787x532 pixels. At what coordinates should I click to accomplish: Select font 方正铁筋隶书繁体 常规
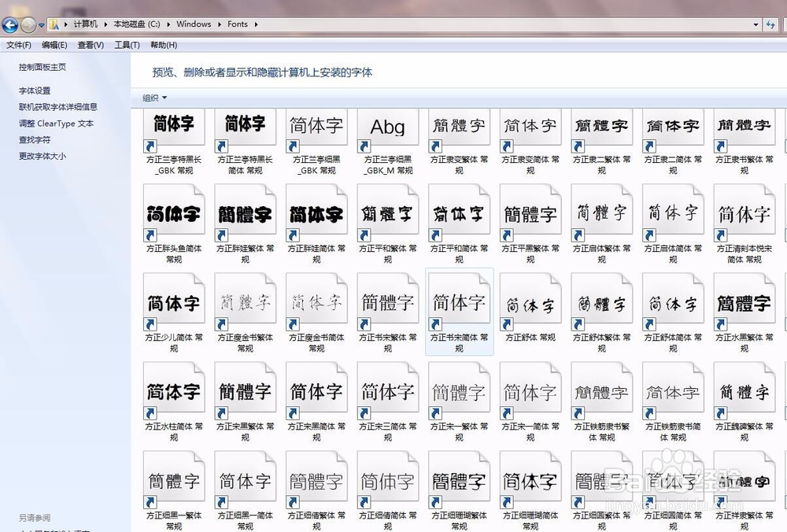(x=601, y=401)
